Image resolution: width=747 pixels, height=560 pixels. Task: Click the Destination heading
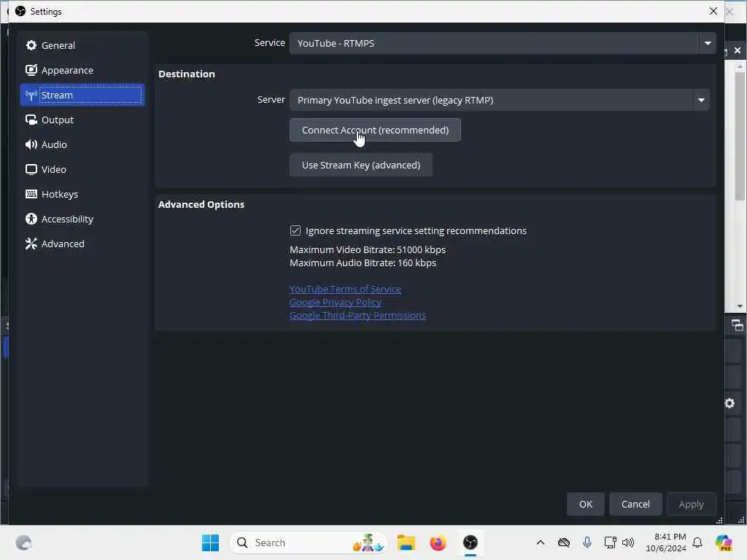(x=186, y=74)
